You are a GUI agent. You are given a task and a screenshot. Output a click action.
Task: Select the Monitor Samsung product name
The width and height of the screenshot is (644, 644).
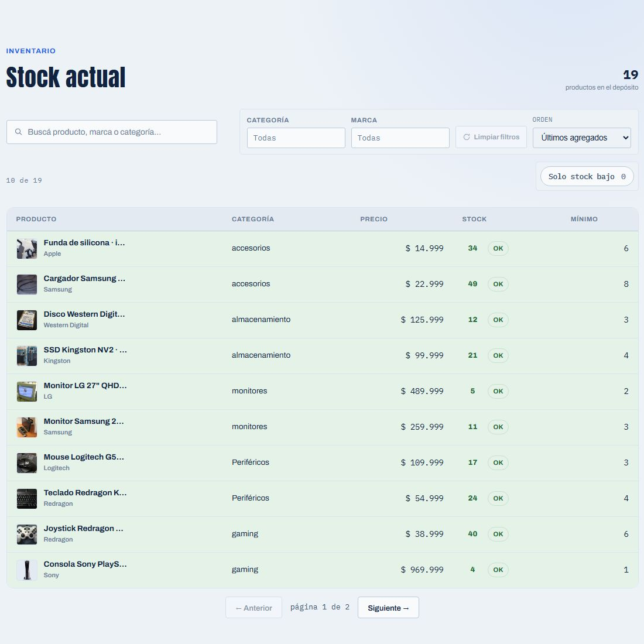[x=83, y=422]
